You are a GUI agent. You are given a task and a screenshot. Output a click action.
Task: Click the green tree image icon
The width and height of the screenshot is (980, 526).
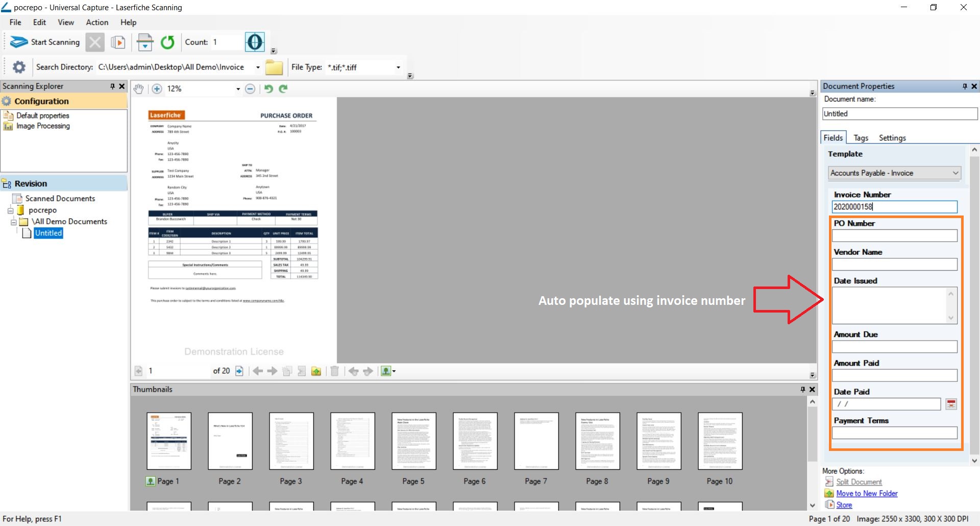pyautogui.click(x=385, y=371)
